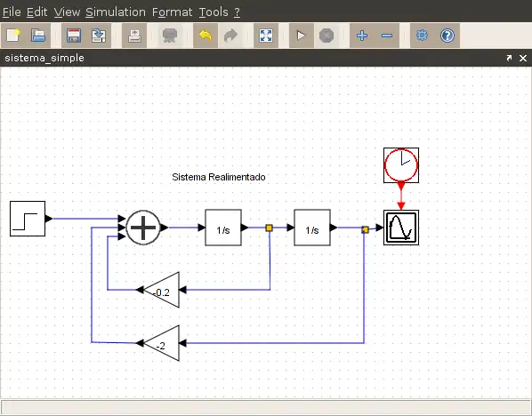Select the step input source block
This screenshot has width=532, height=416.
28,219
